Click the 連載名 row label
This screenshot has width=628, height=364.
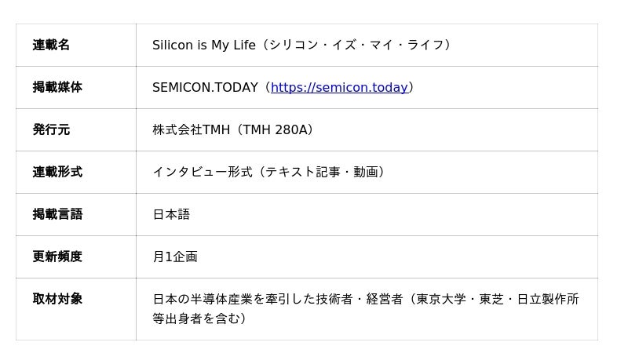pyautogui.click(x=51, y=45)
